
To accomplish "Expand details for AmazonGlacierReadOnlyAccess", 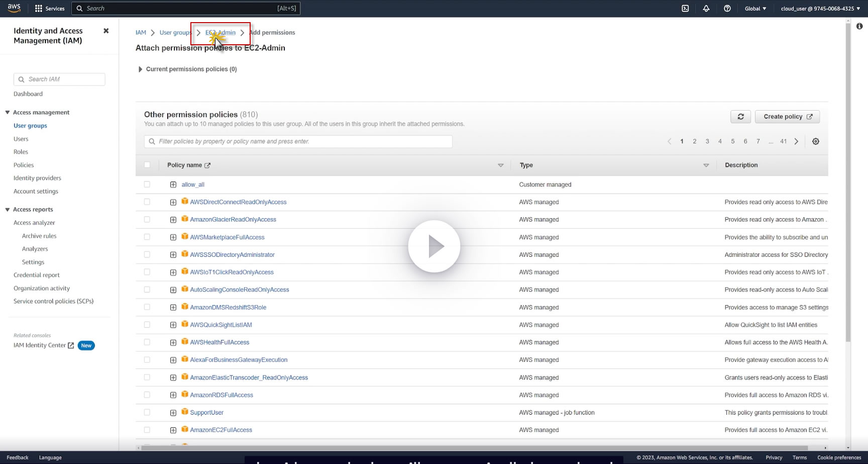I will coord(173,220).
